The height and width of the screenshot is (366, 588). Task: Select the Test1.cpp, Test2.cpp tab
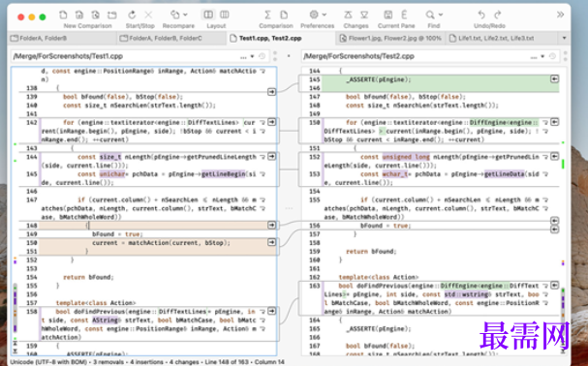281,39
